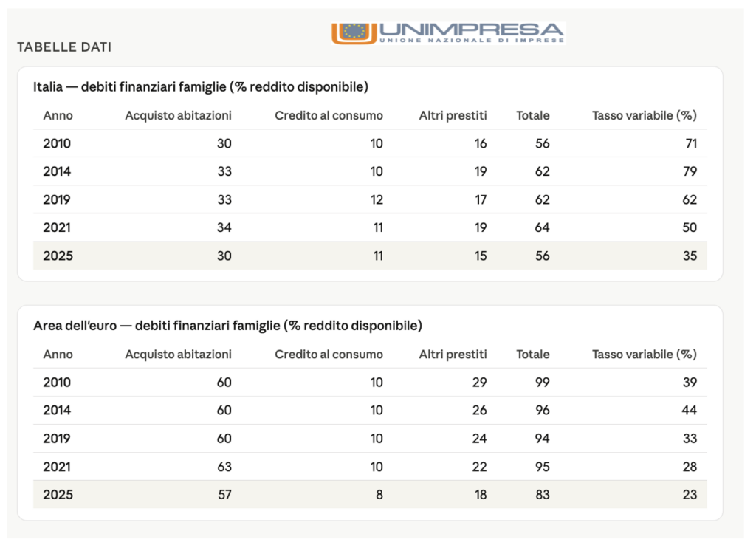Select the 2019 row in Area dell'euro table

pyautogui.click(x=370, y=439)
